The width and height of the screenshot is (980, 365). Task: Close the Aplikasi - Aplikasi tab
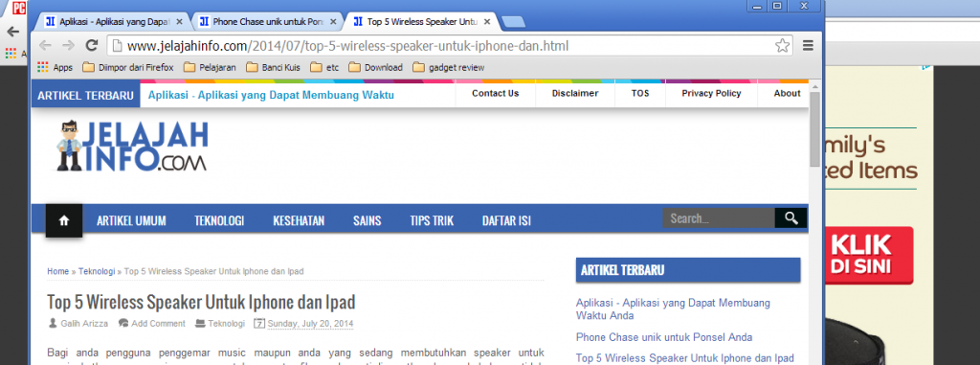[179, 21]
